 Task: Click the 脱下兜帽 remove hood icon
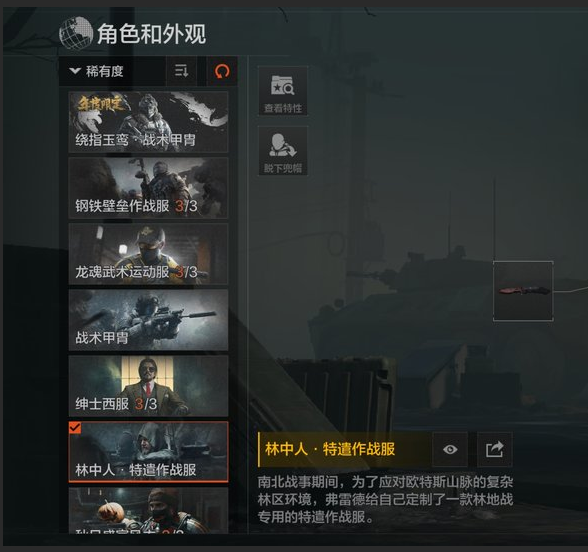pyautogui.click(x=283, y=151)
